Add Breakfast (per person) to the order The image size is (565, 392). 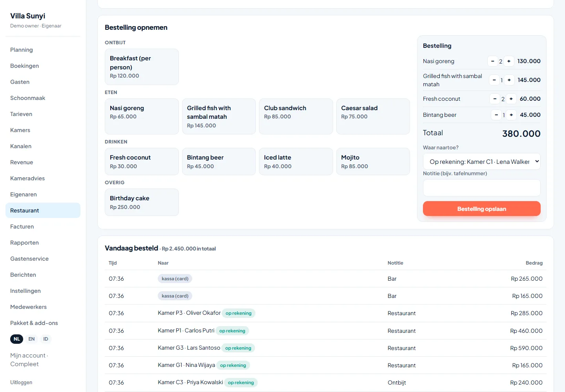142,67
